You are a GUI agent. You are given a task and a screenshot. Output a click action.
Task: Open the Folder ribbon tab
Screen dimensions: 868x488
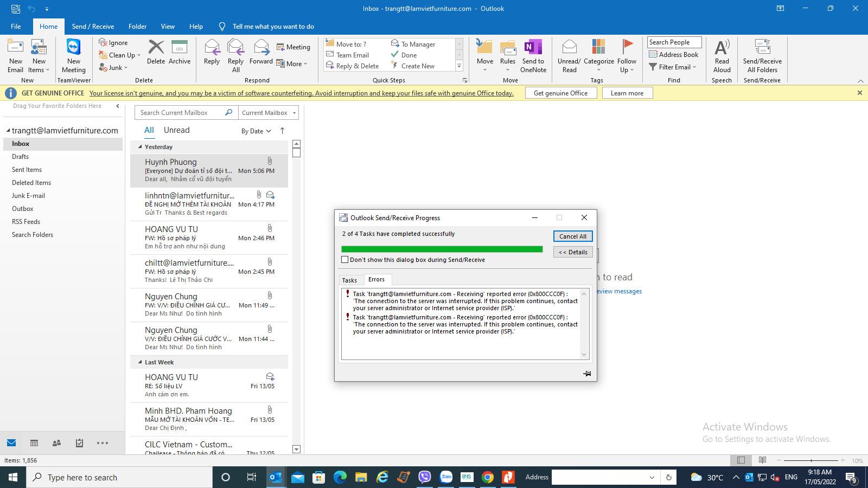coord(137,26)
